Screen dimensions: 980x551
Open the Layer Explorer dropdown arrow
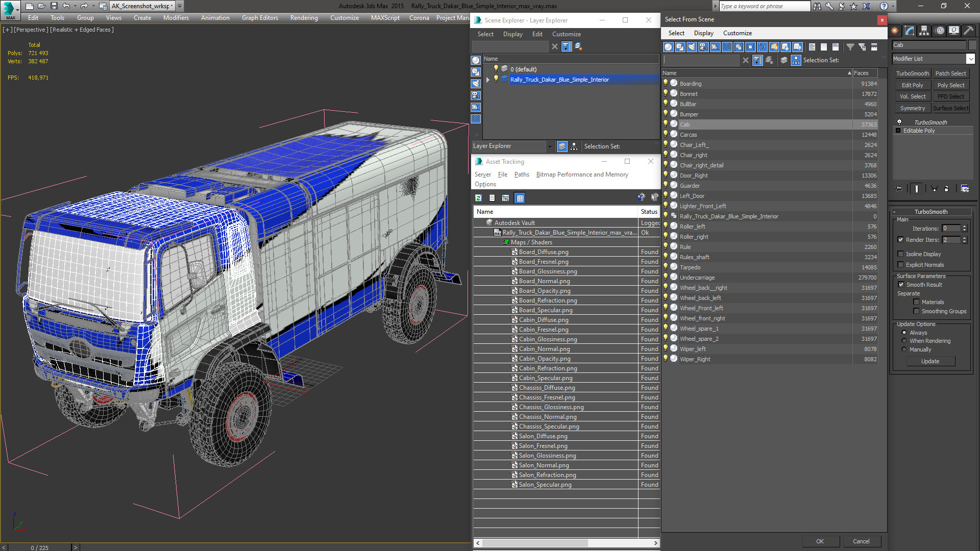click(550, 146)
